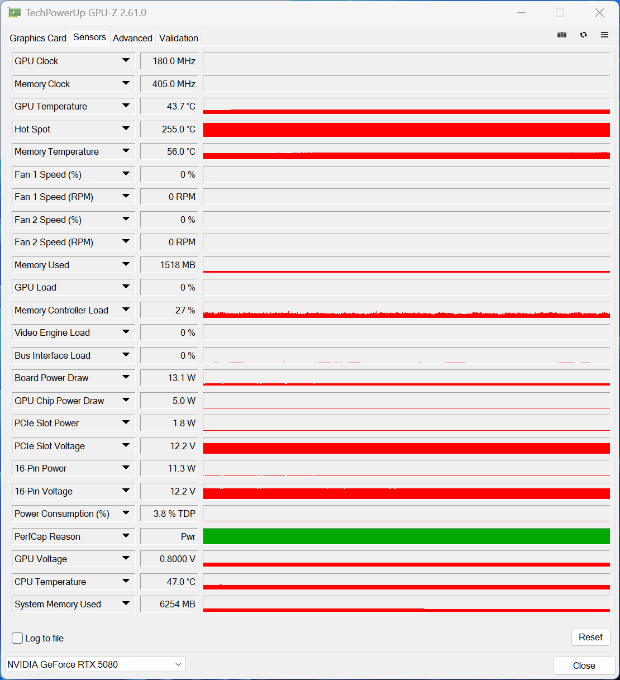Expand the GPU Clock sensor dropdown arrow
This screenshot has height=680, width=620.
126,60
